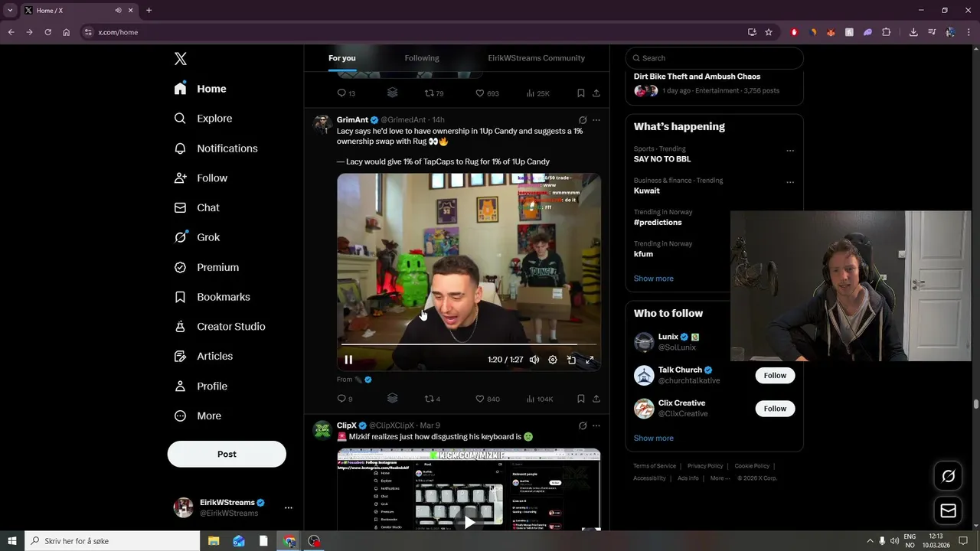Switch to the For you tab
980x551 pixels.
click(x=342, y=58)
